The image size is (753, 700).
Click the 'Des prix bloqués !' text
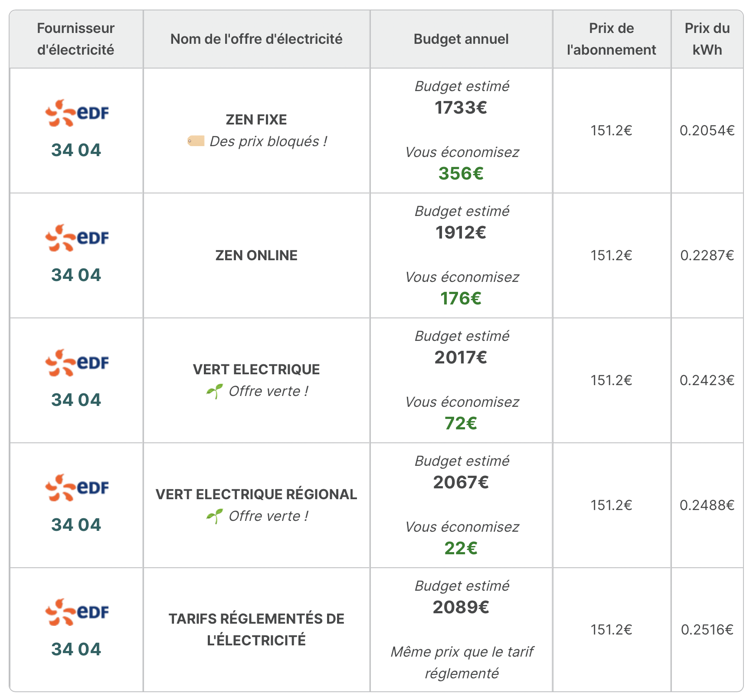click(x=268, y=141)
